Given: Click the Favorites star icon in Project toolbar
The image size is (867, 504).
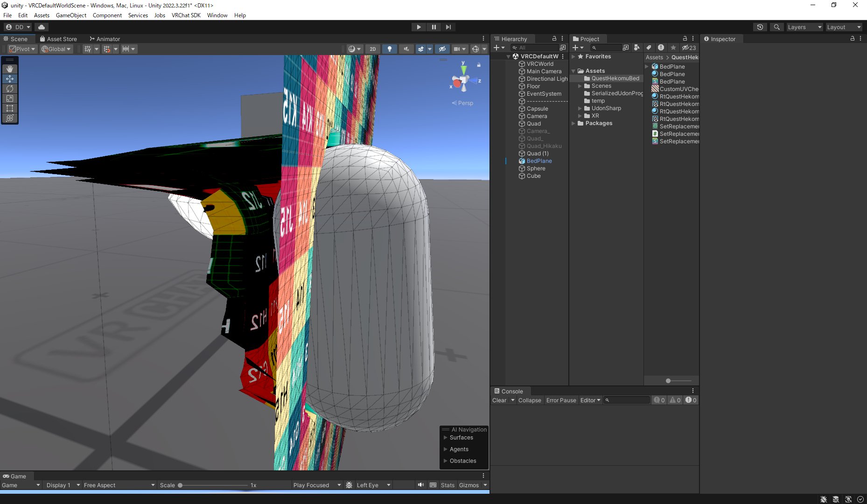Looking at the screenshot, I should [x=673, y=48].
